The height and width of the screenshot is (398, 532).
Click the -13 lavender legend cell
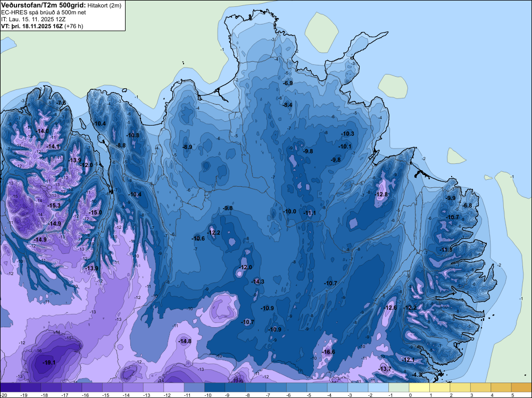coord(153,387)
